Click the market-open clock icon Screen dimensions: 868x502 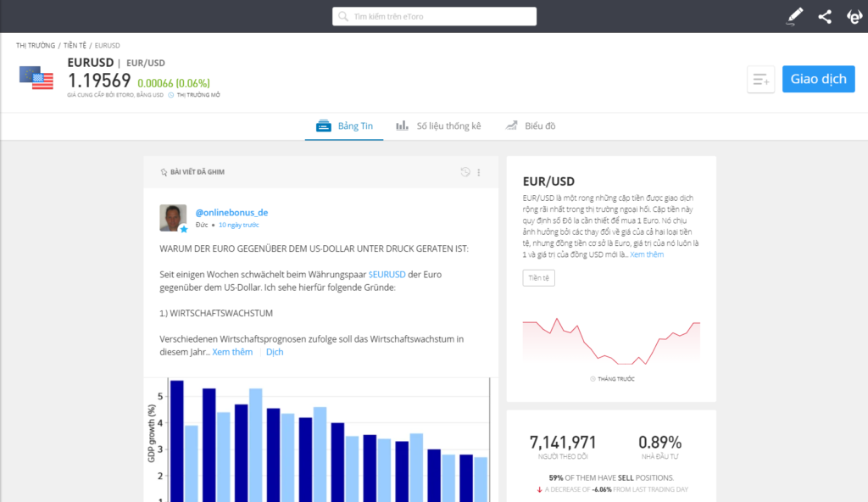click(171, 95)
